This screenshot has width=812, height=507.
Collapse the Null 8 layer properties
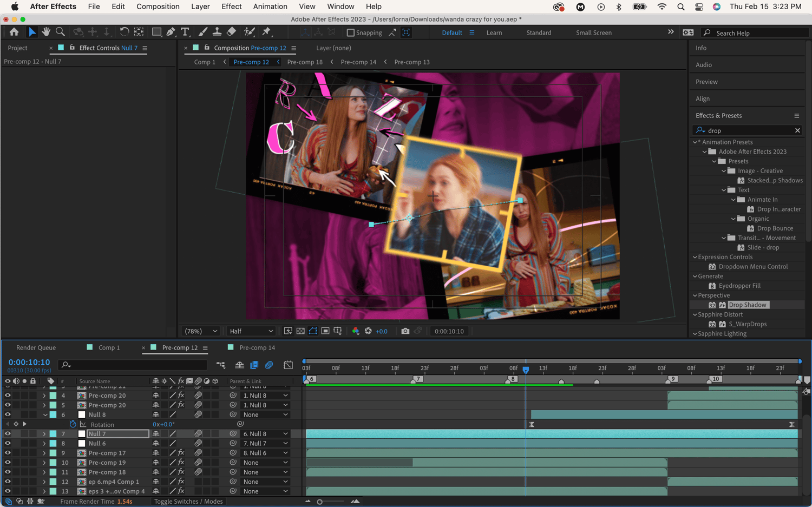coord(44,414)
